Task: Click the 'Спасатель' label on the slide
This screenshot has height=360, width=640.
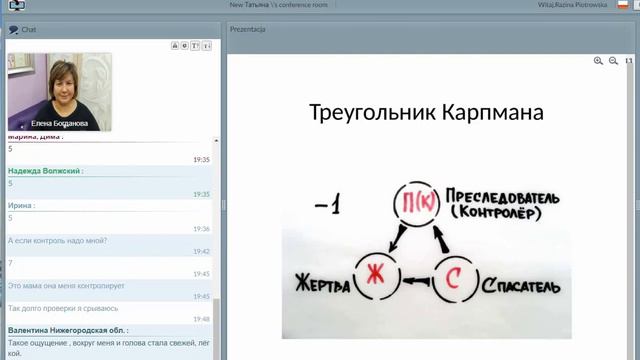Action: [x=521, y=286]
